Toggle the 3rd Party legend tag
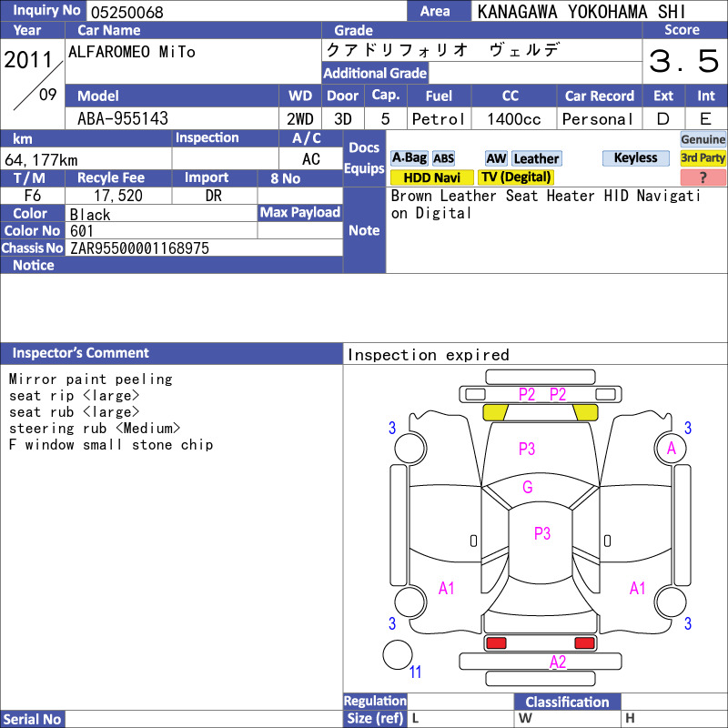Viewport: 728px width, 728px height. (x=703, y=157)
